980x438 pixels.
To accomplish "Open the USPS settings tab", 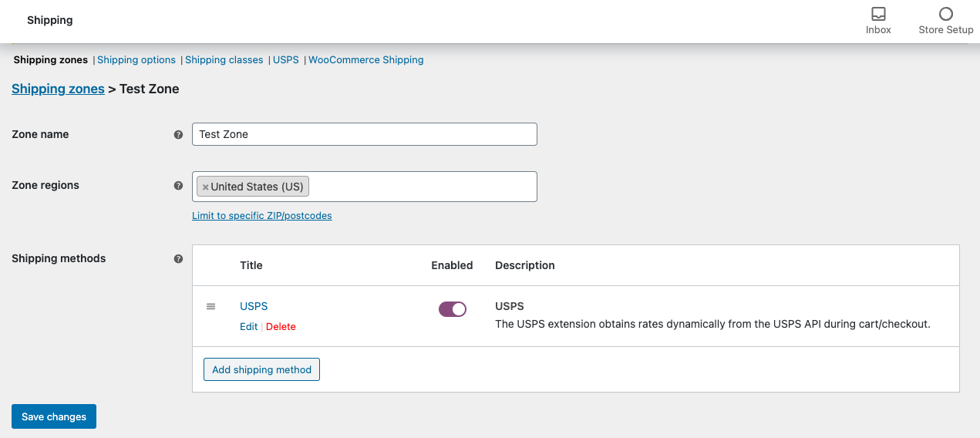I will tap(285, 59).
